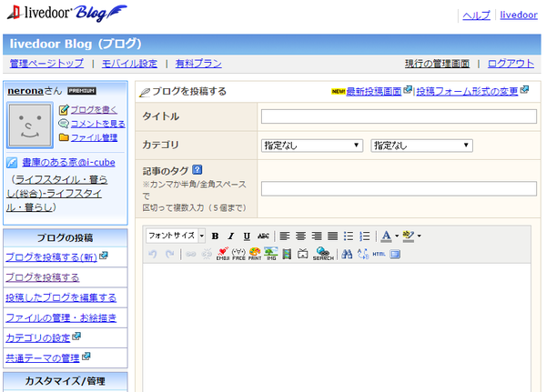This screenshot has width=546, height=392.
Task: Click ファイル管理 link
Action: 94,137
